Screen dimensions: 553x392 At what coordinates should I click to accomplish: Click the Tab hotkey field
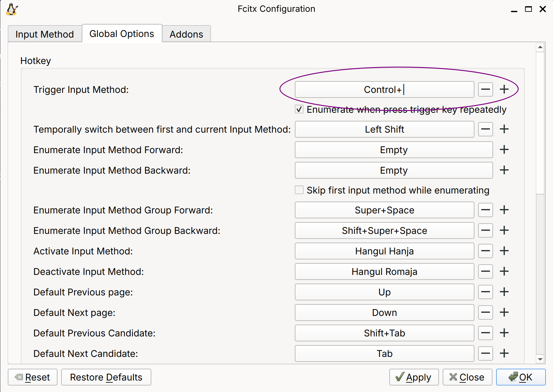tap(385, 353)
